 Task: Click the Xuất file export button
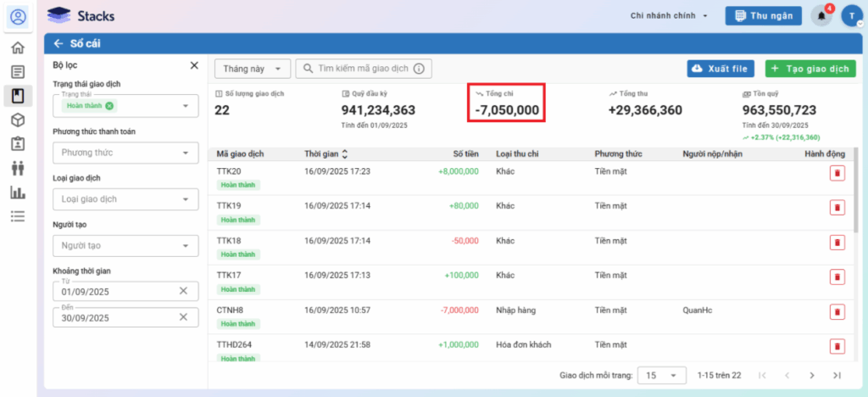coord(721,69)
